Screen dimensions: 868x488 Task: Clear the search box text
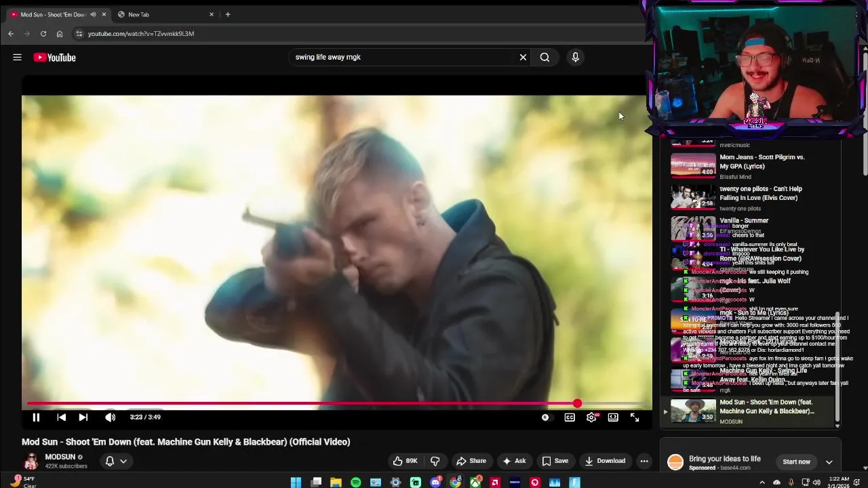tap(523, 58)
